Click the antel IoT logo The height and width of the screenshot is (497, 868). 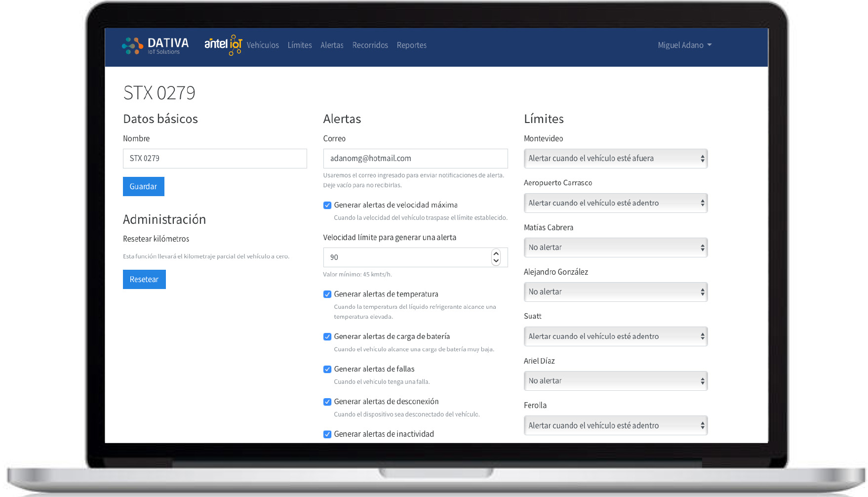pos(223,45)
